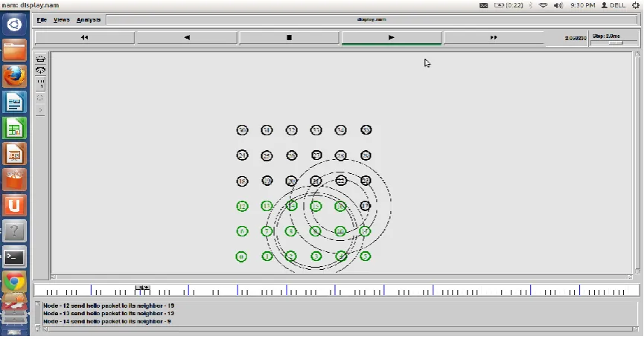Open the Analysis menu
Viewport: 644px width, 339px height.
coord(89,19)
